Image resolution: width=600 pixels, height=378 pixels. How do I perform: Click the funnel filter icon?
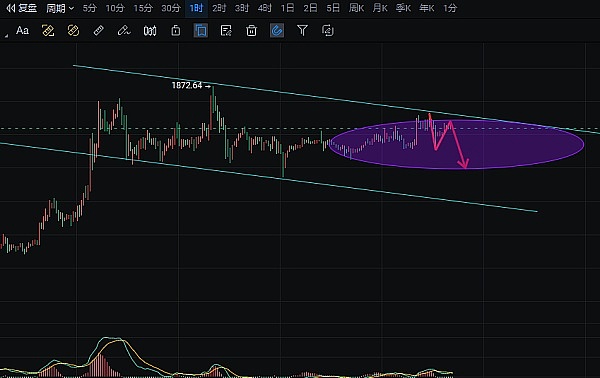pos(302,30)
